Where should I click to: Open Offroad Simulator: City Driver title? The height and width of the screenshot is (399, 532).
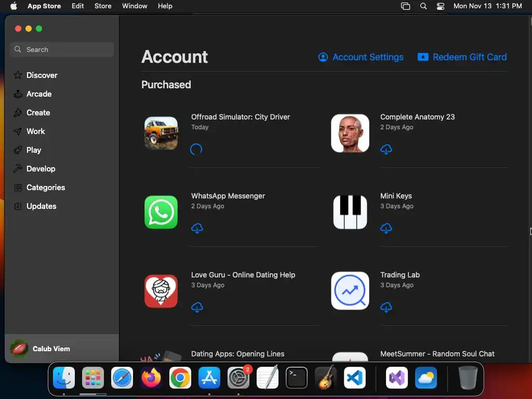coord(241,117)
